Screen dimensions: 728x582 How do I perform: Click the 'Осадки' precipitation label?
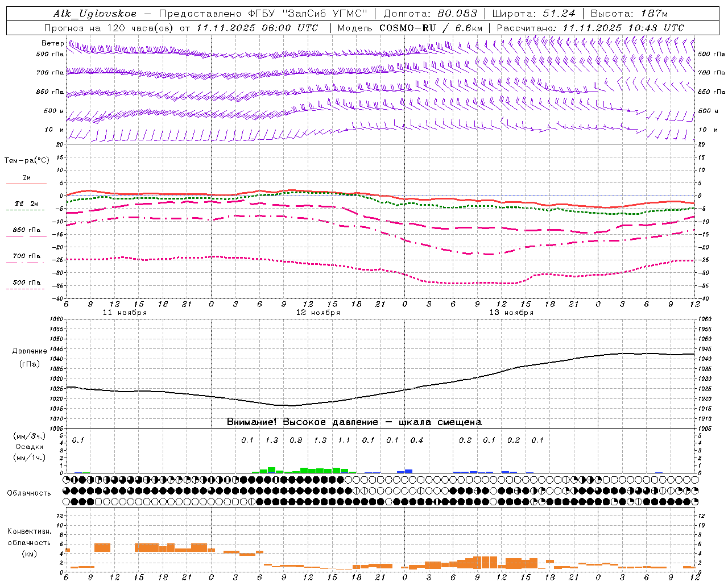point(30,447)
